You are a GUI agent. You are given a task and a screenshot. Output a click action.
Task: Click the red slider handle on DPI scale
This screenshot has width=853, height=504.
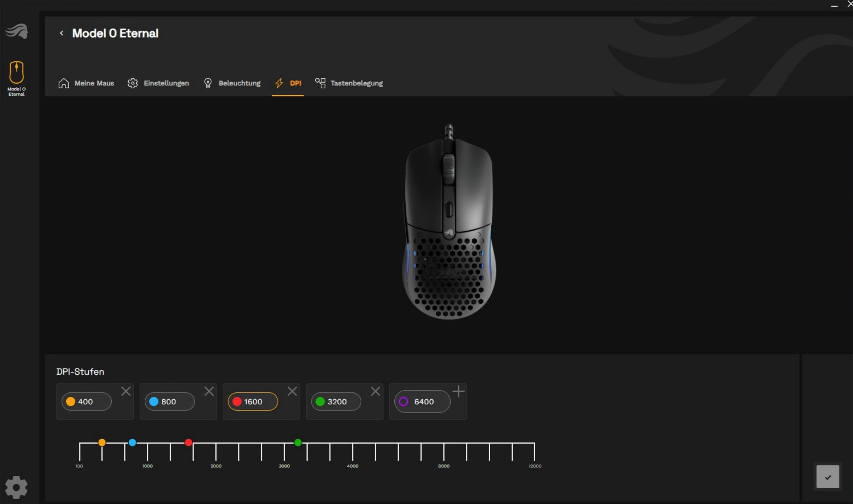188,443
